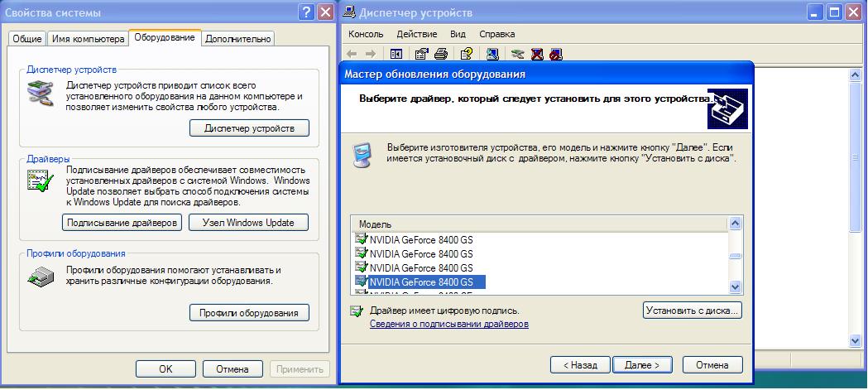This screenshot has height=390, width=868.
Task: Click the Диспетчер устройств button
Action: [x=249, y=128]
